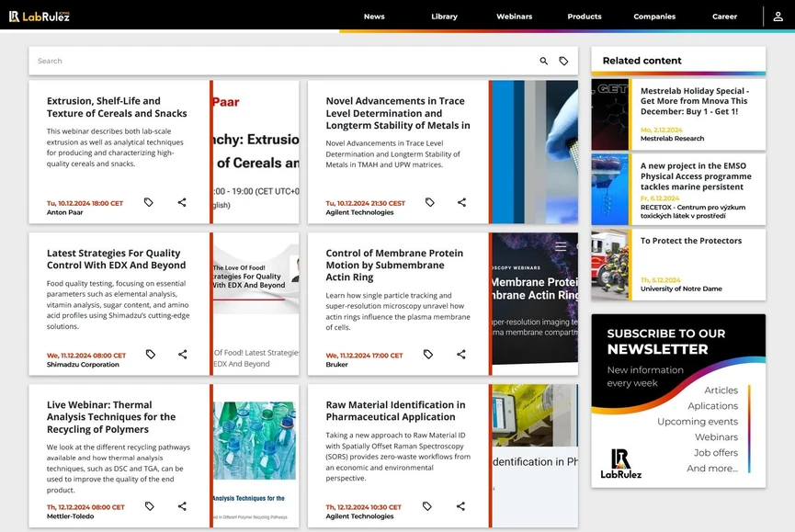Open the Career menu item
This screenshot has width=795, height=532.
[x=724, y=17]
